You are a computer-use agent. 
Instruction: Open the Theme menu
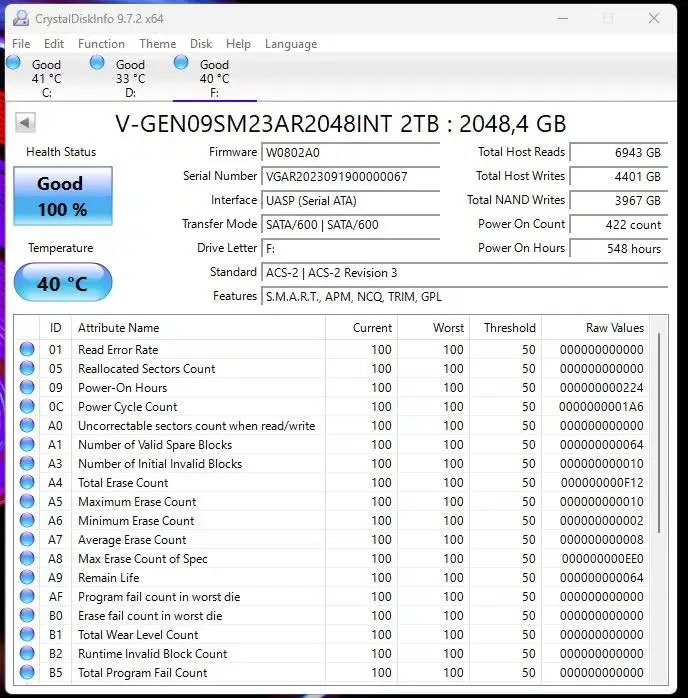pyautogui.click(x=158, y=44)
